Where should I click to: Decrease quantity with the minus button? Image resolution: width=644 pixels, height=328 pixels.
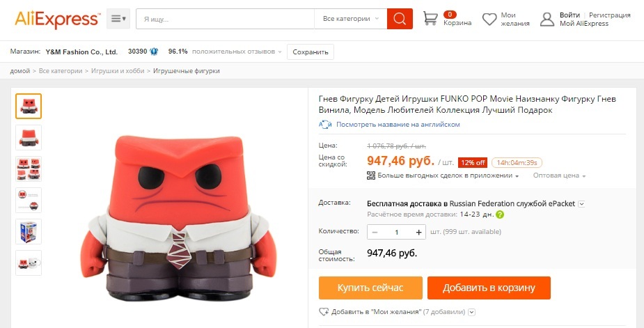pyautogui.click(x=375, y=232)
